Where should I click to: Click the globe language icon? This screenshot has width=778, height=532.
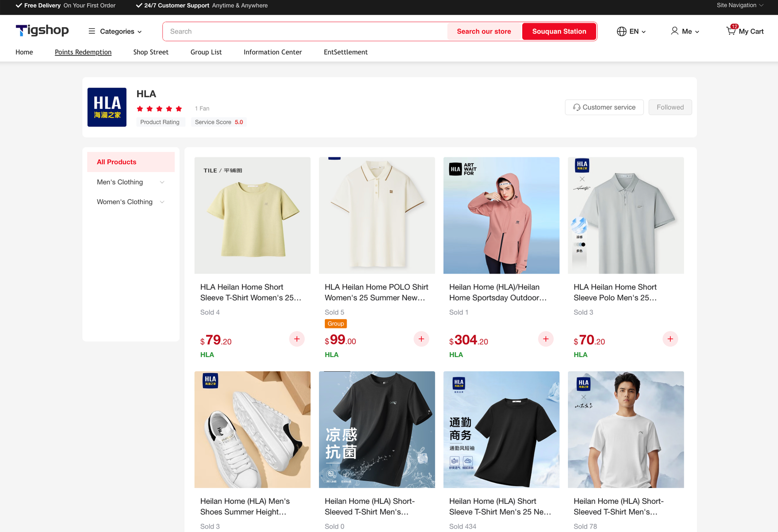(621, 32)
